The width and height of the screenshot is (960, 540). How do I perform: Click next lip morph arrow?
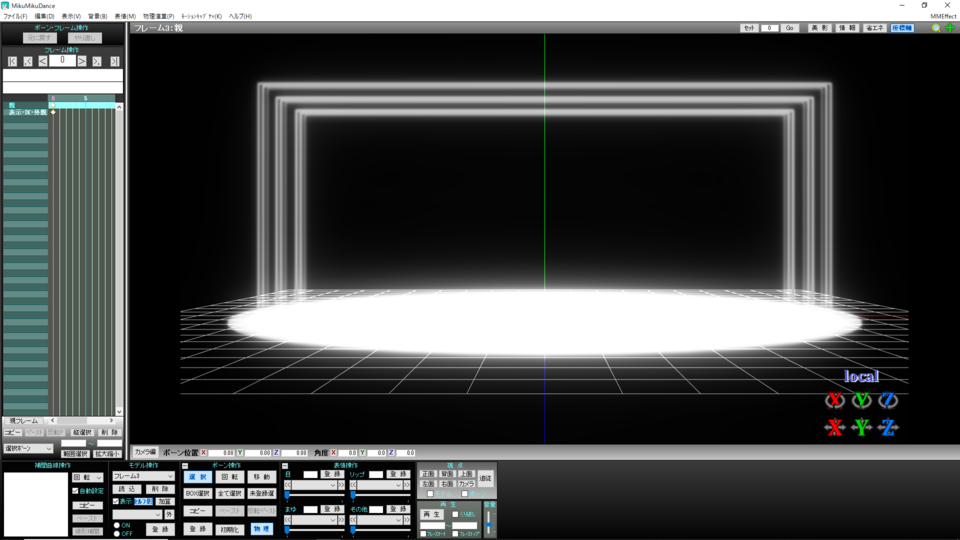click(407, 485)
